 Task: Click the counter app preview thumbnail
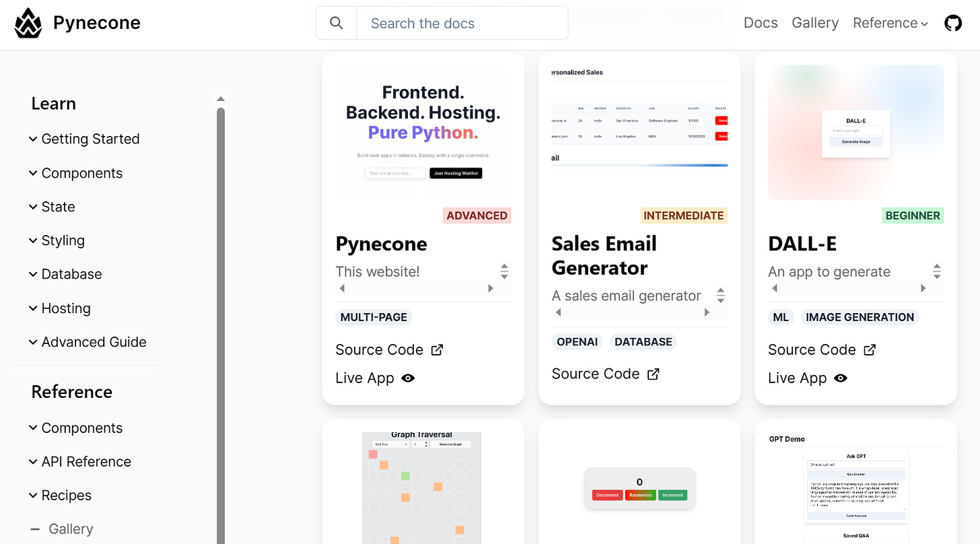tap(639, 488)
